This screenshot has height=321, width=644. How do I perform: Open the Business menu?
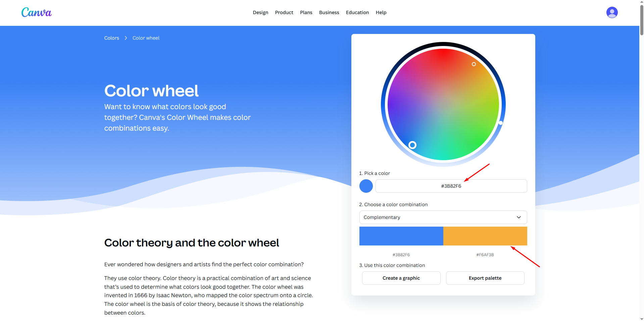pyautogui.click(x=329, y=12)
